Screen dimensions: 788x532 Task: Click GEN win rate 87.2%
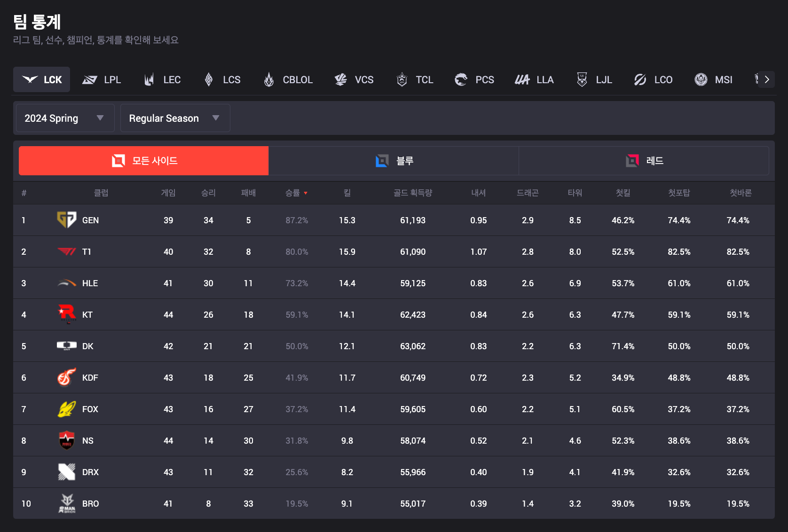pos(297,220)
